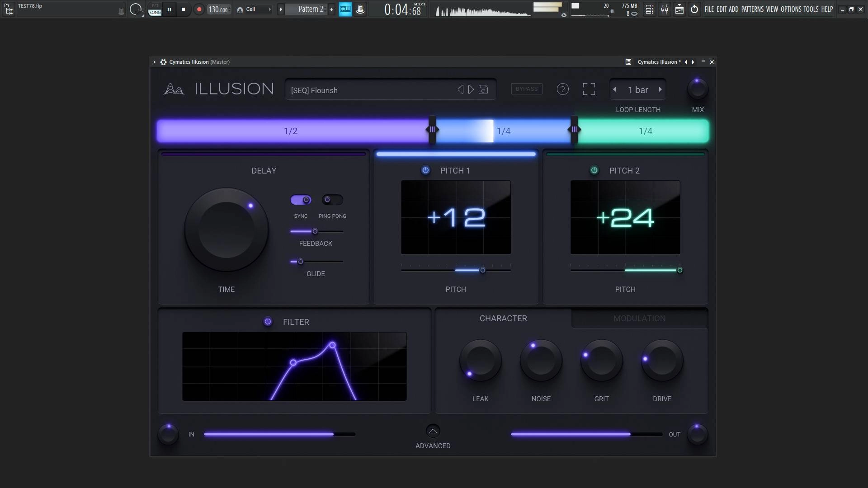
Task: Click the delay TIME knob
Action: 226,230
